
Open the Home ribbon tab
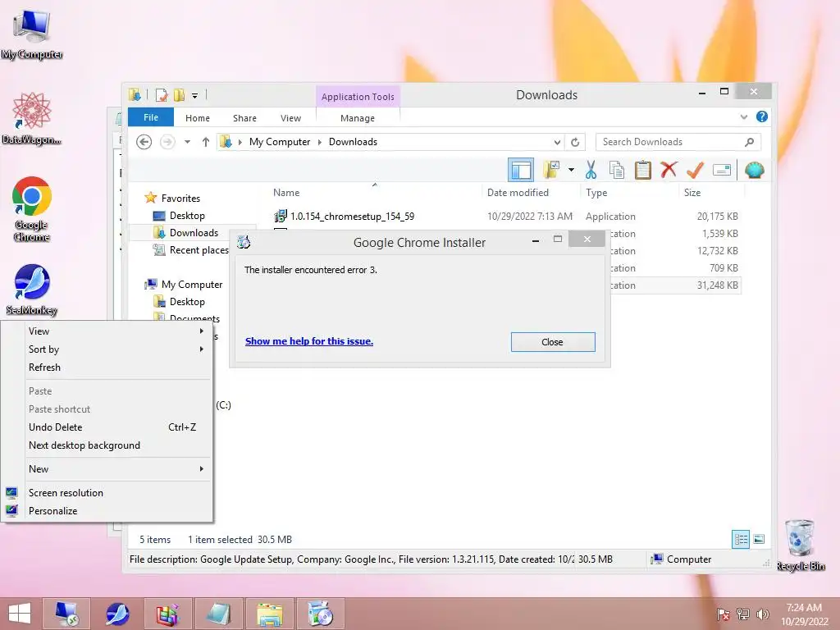[x=197, y=118]
